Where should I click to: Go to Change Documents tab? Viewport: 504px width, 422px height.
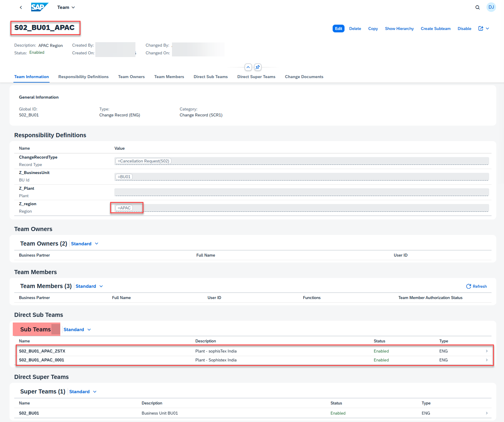(304, 77)
